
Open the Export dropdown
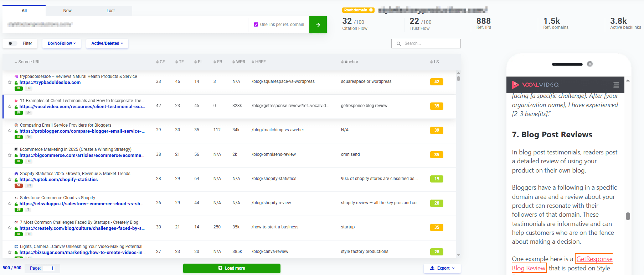tap(442, 268)
